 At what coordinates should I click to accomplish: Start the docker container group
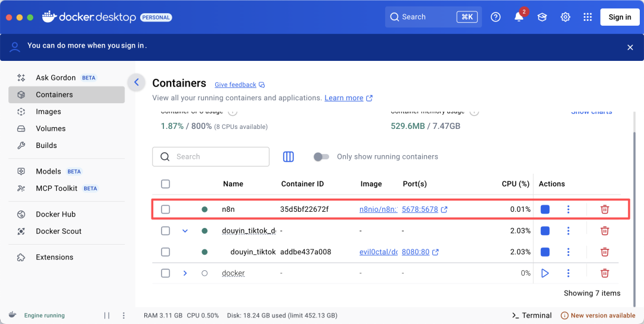tap(545, 273)
